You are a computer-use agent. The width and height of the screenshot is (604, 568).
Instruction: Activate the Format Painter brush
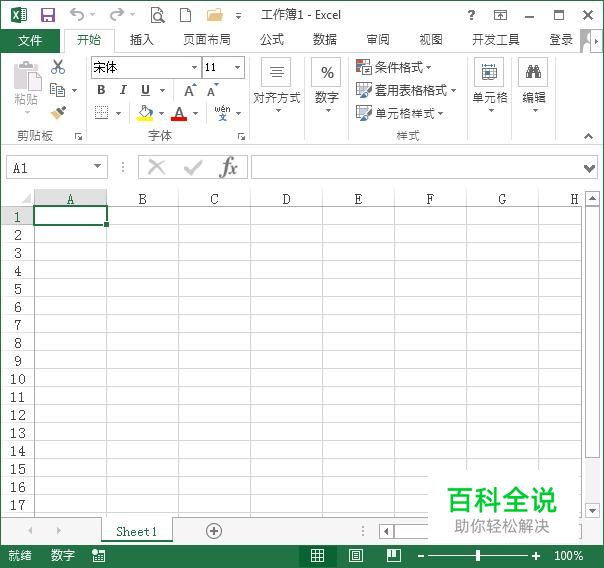pyautogui.click(x=58, y=113)
